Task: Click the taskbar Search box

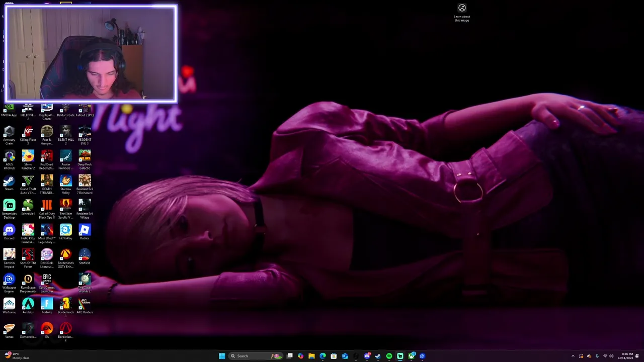Action: [257, 356]
